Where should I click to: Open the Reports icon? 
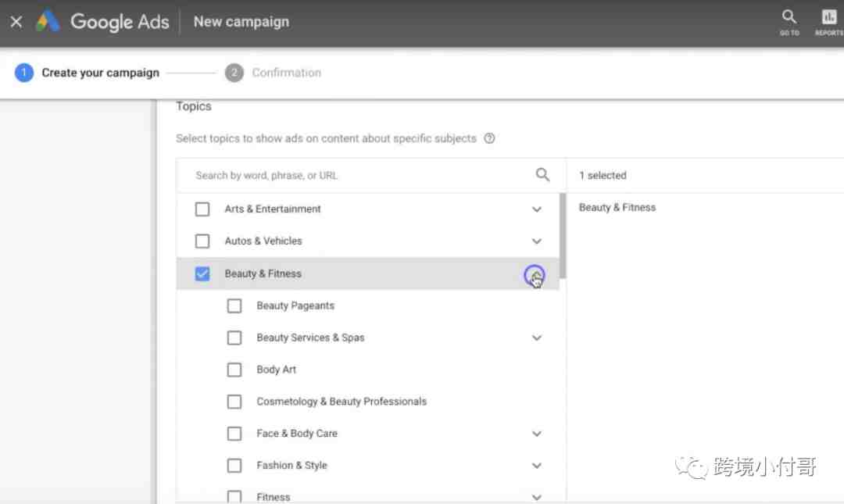pos(829,22)
